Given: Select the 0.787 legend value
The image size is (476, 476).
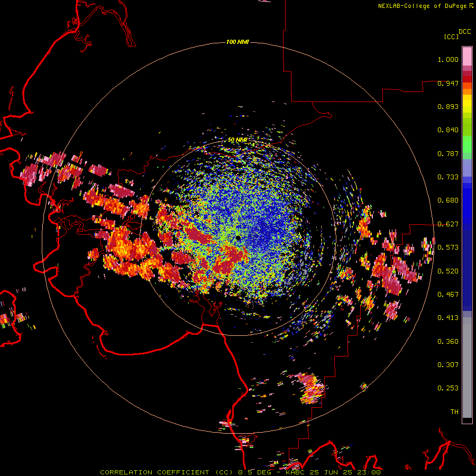Looking at the screenshot, I should tap(448, 153).
